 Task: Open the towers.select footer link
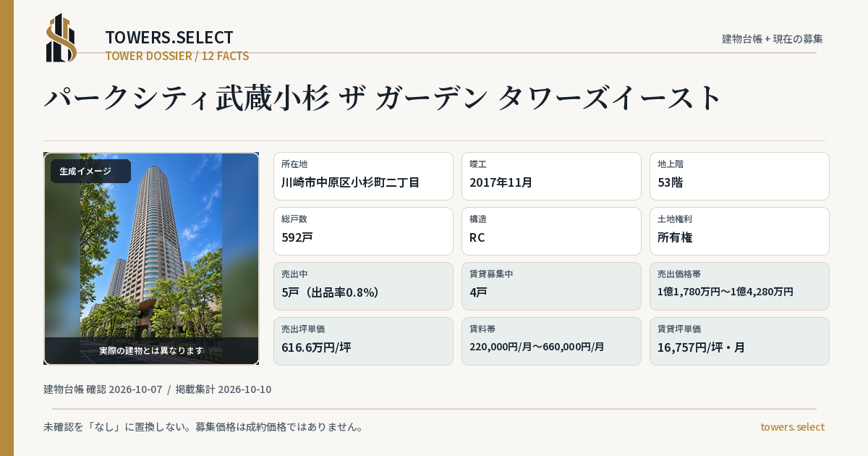coord(792,427)
